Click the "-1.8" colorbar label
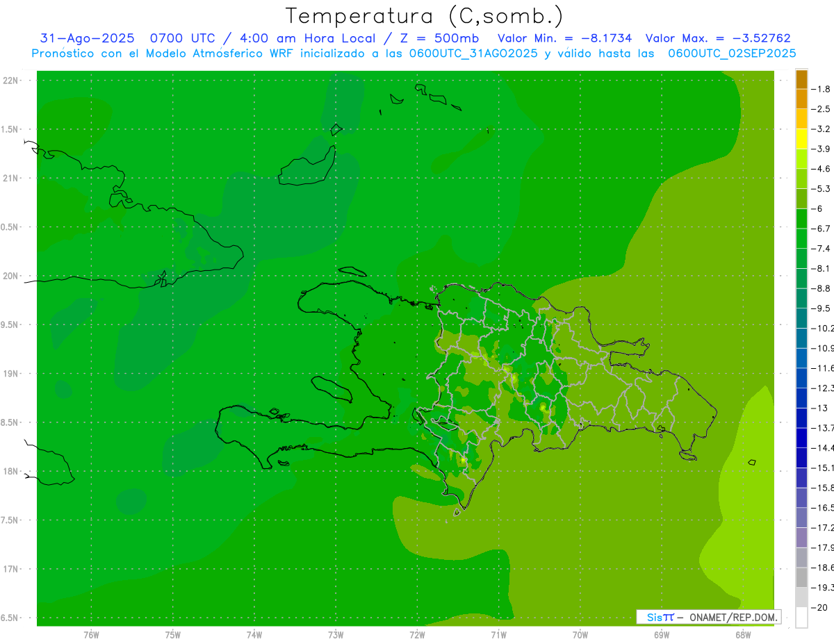The image size is (834, 644). (821, 89)
